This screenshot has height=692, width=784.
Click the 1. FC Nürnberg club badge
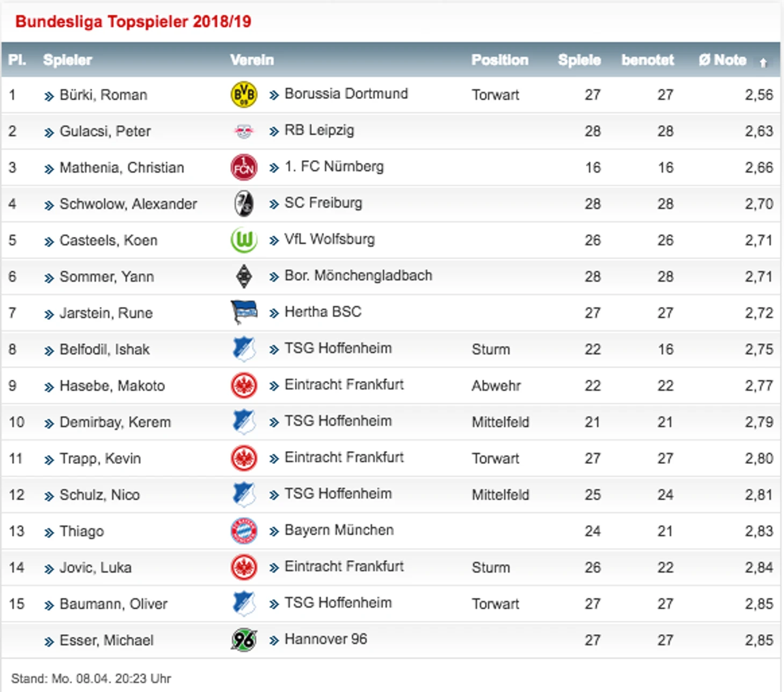pyautogui.click(x=243, y=167)
